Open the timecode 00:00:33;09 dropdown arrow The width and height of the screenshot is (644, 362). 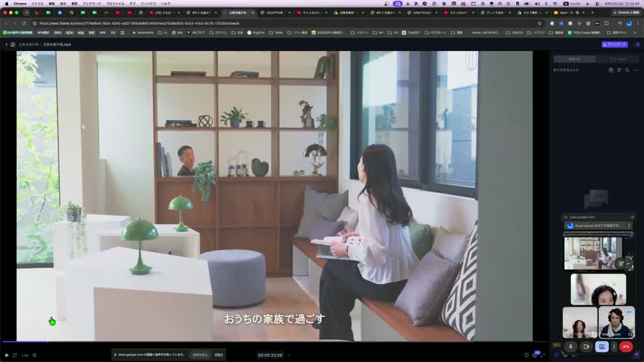289,355
